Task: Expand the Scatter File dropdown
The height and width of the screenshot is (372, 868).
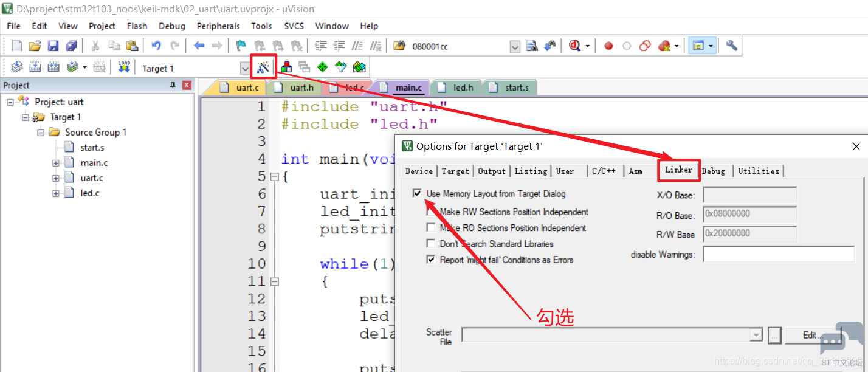Action: 756,335
